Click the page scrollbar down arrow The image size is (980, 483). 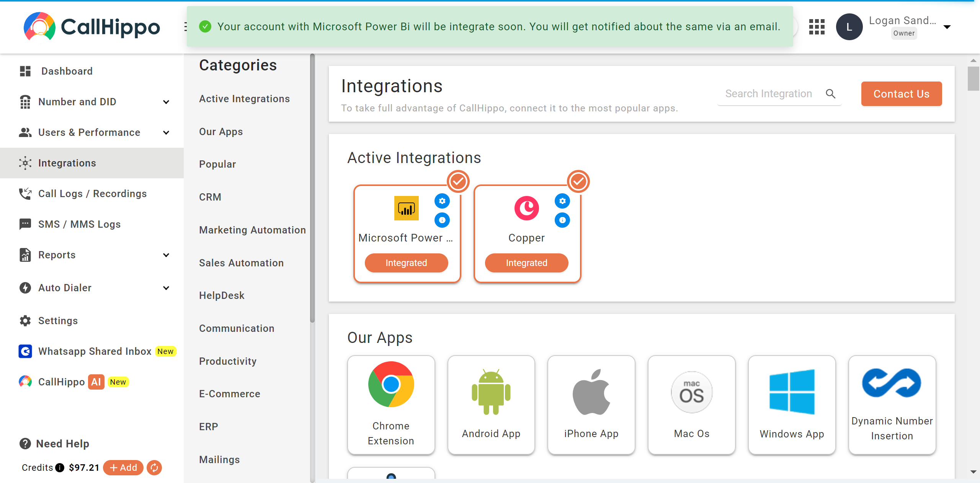pyautogui.click(x=973, y=472)
